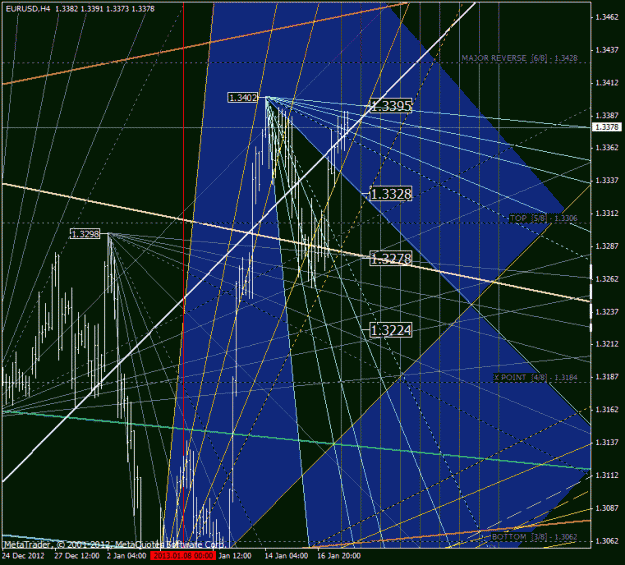Select the 1.3328 price level label
The width and height of the screenshot is (625, 565).
(x=391, y=194)
